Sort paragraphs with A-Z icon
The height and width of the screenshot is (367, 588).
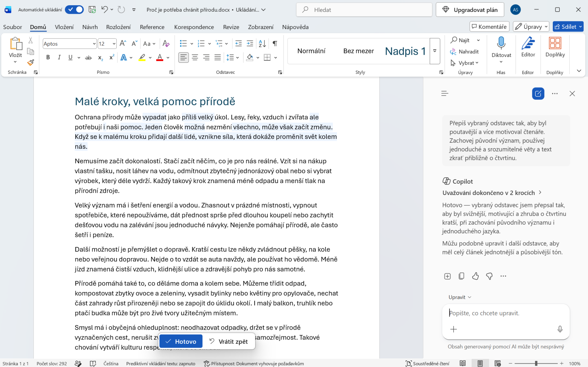262,43
